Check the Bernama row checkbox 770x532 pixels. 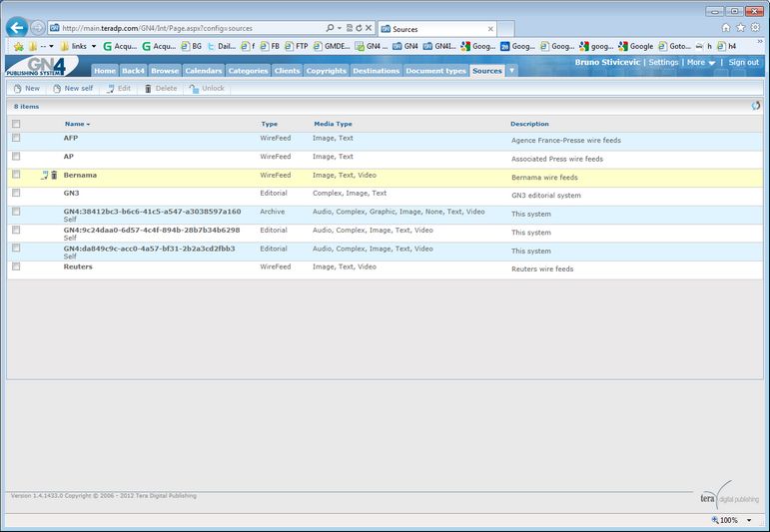point(16,175)
